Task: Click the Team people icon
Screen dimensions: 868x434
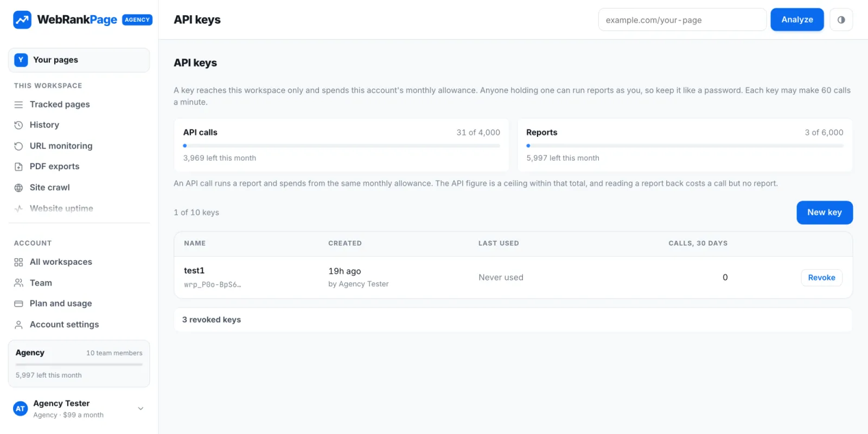Action: pyautogui.click(x=18, y=283)
